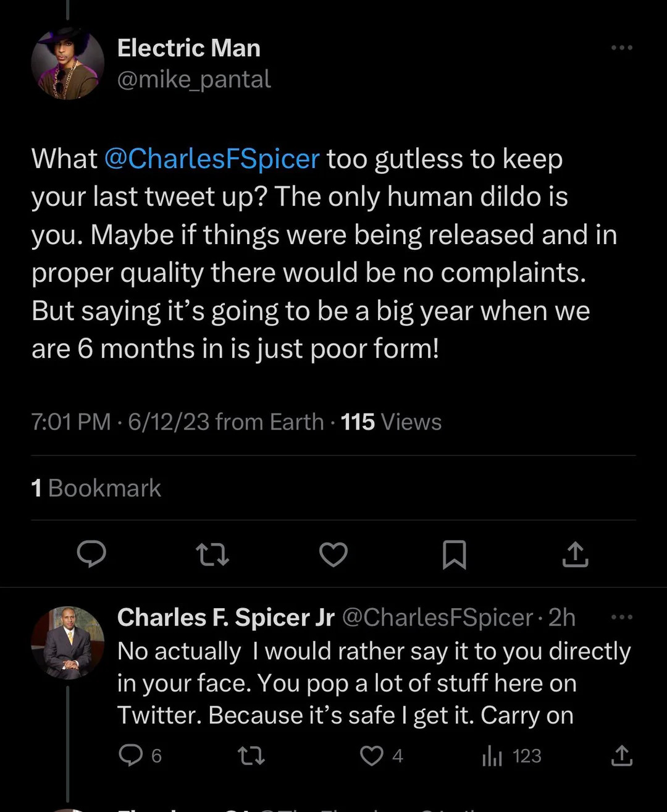
Task: View analytics for Charles Spicer's reply
Action: click(493, 755)
